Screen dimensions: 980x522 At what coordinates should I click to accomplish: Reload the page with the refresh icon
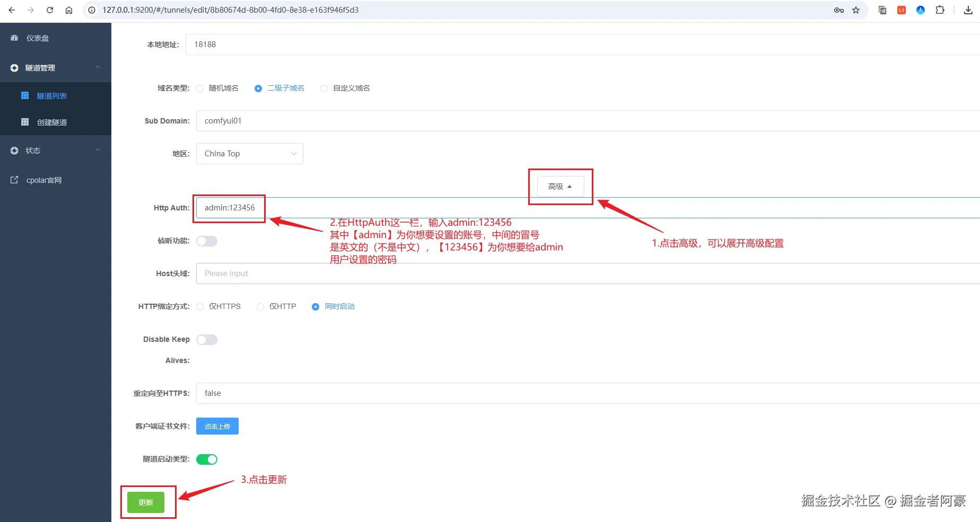coord(50,10)
